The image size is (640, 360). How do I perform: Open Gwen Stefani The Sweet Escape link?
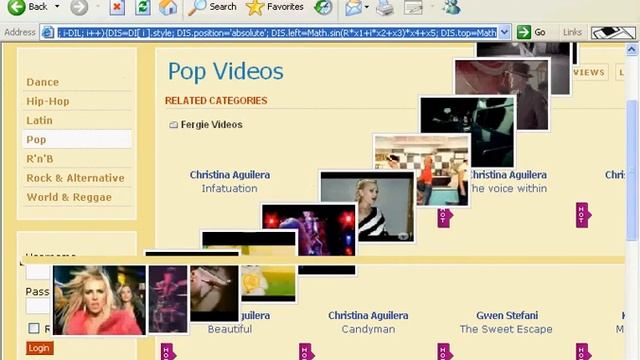(x=506, y=322)
